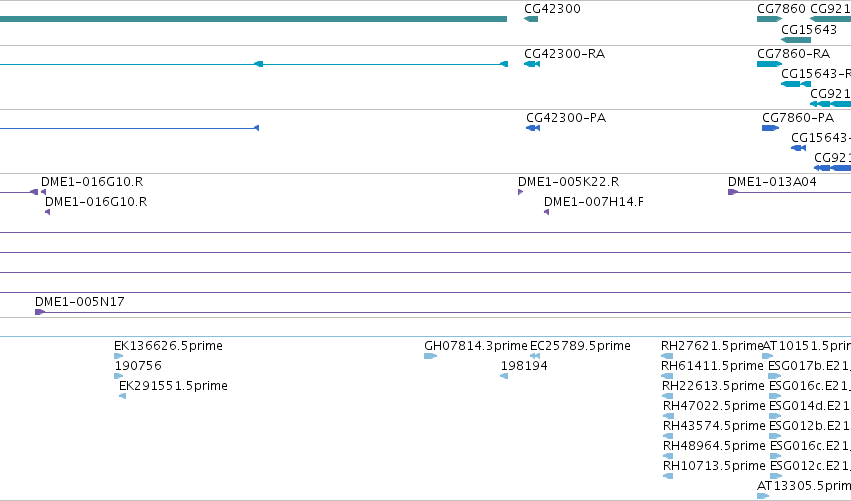
Task: Open the DME1-005N17 feature label
Action: point(80,302)
